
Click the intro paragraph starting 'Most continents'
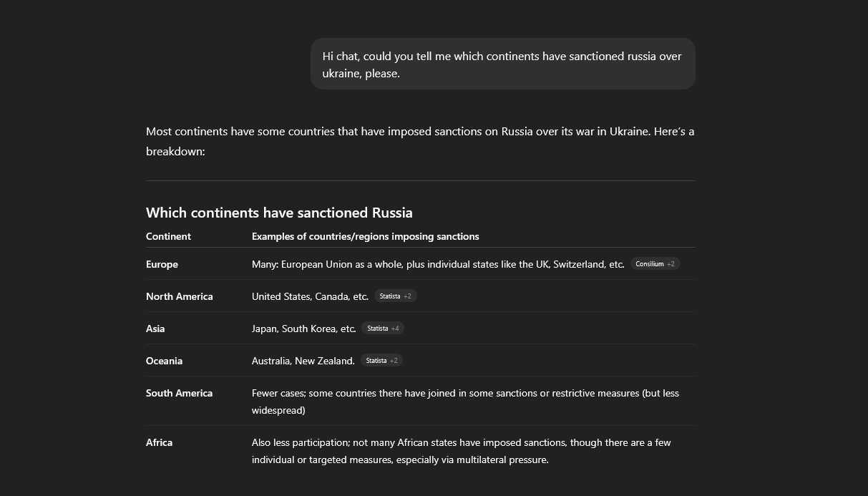point(419,141)
